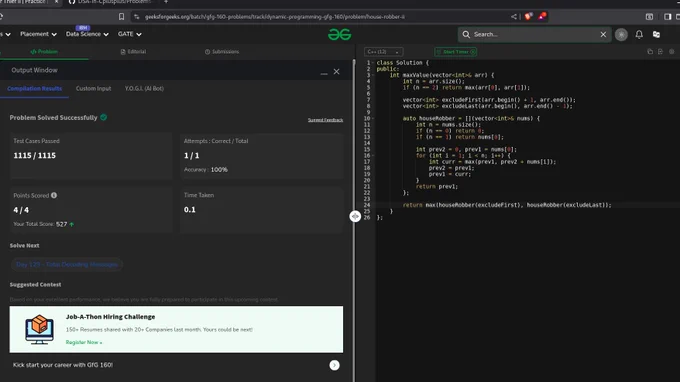The width and height of the screenshot is (680, 382).
Task: Expand the Placement menu
Action: click(38, 34)
